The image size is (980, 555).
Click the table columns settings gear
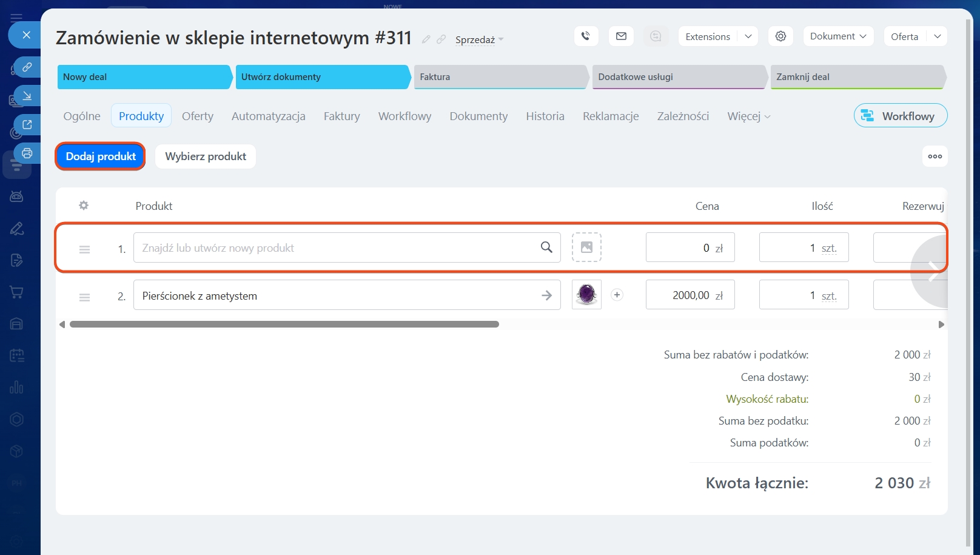pyautogui.click(x=84, y=206)
